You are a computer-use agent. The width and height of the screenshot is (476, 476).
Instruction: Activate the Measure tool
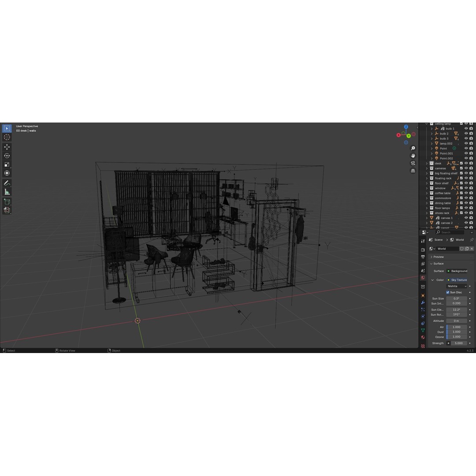coord(7,191)
